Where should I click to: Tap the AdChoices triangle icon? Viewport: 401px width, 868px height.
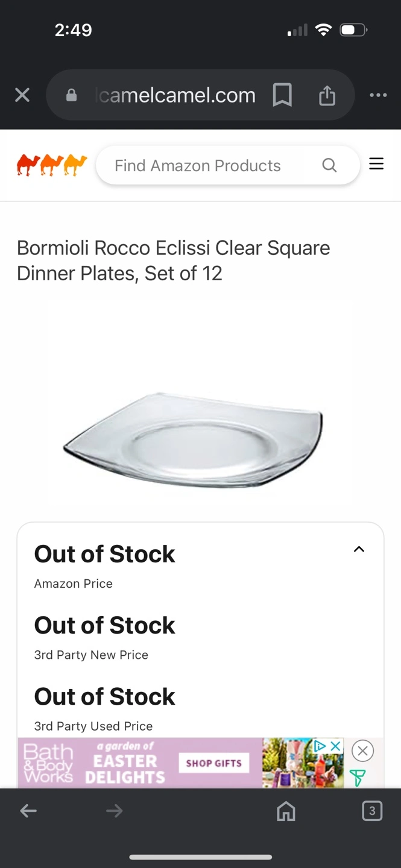320,746
